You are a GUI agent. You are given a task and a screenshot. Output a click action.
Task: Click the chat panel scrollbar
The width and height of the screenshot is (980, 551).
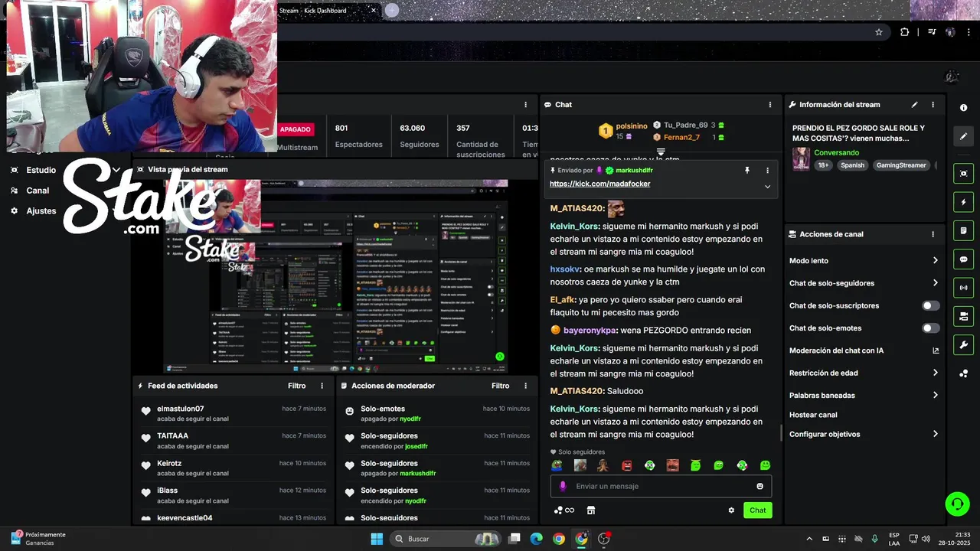tap(781, 433)
